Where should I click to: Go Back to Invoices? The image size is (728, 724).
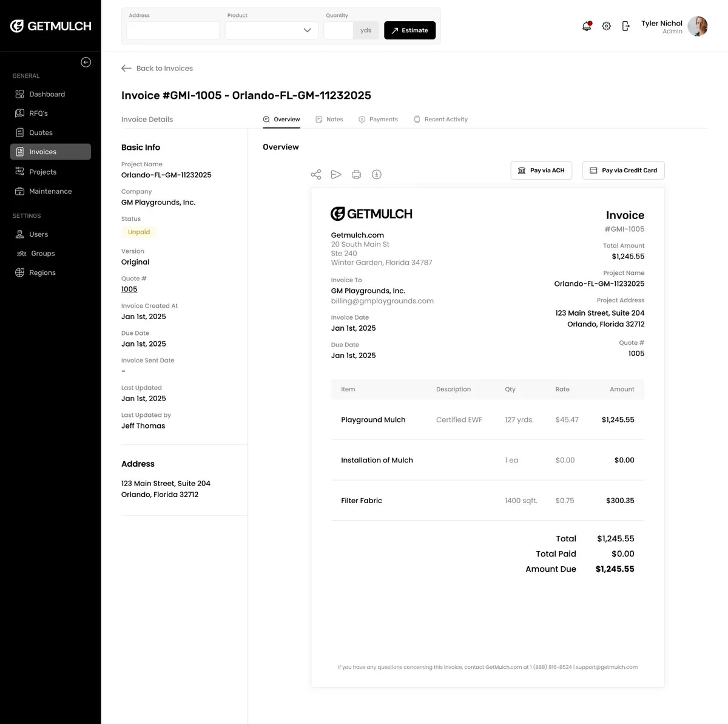(x=157, y=68)
